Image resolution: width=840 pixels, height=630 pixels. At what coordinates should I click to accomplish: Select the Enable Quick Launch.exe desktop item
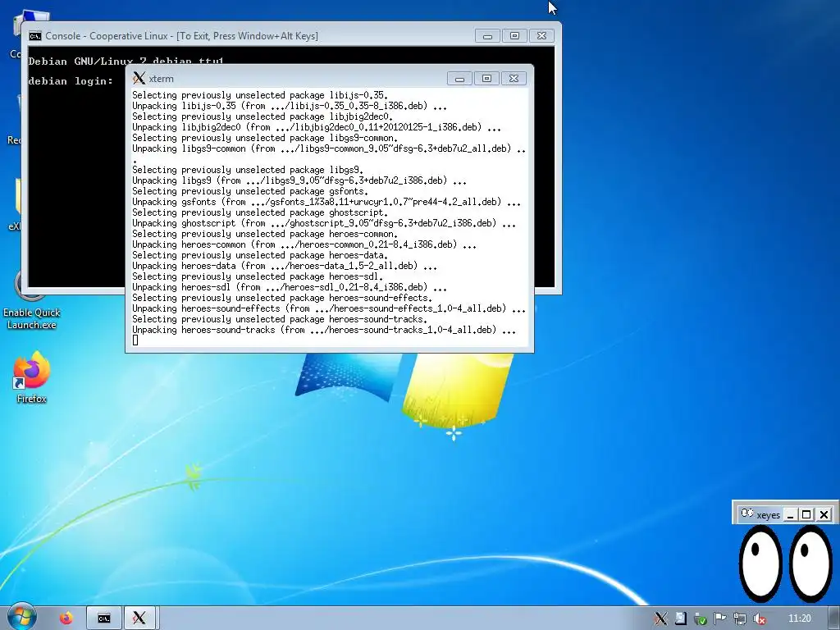31,300
